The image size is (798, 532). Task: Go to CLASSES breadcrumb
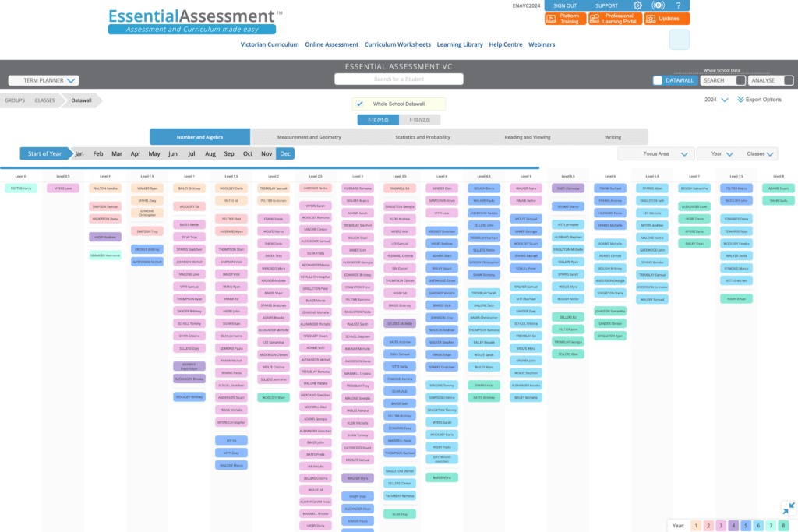click(44, 100)
